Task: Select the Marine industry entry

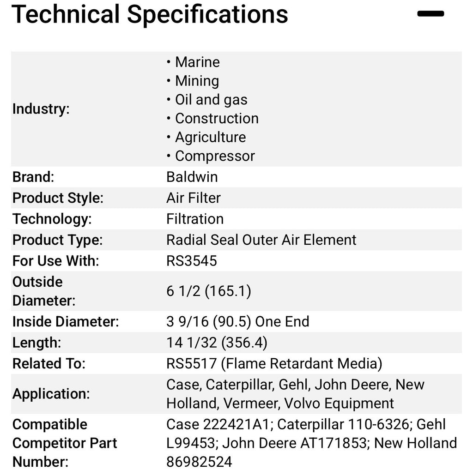Action: click(197, 62)
